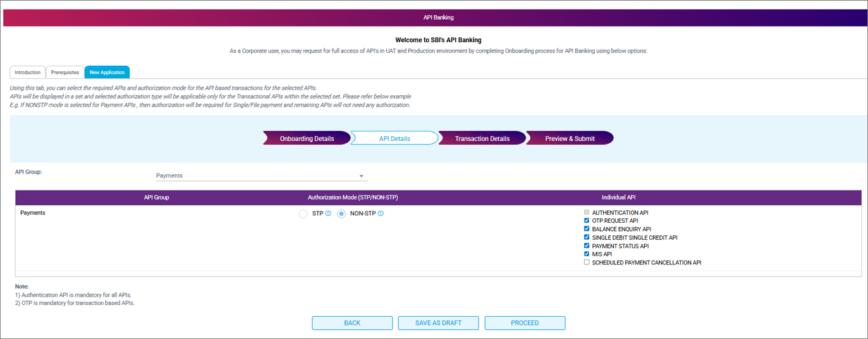Enable SCHEDULED PAYMENT CANCELLATION API checkbox
This screenshot has height=339, width=868.
(587, 262)
